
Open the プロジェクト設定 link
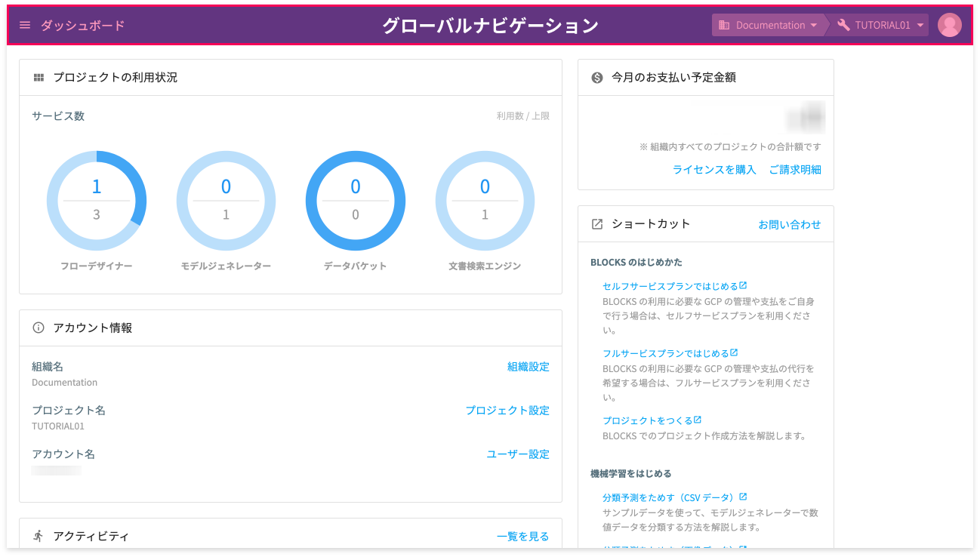tap(507, 411)
